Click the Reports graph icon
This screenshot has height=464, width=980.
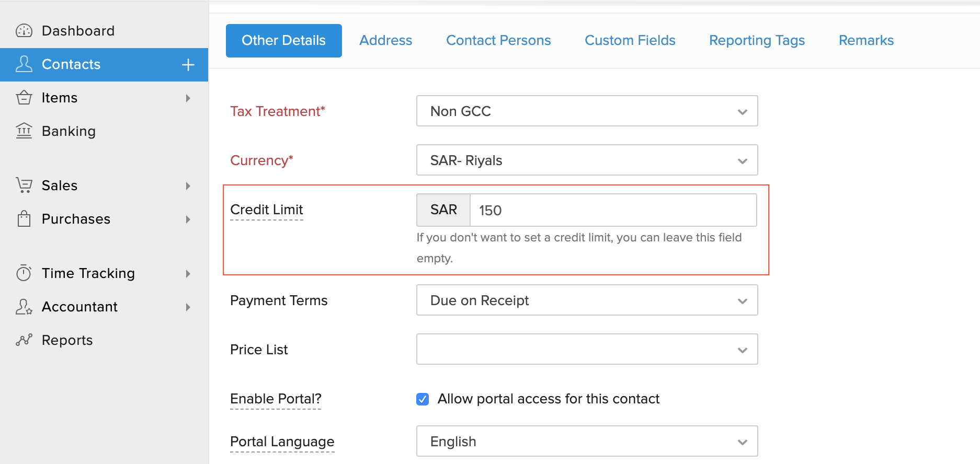pyautogui.click(x=24, y=340)
